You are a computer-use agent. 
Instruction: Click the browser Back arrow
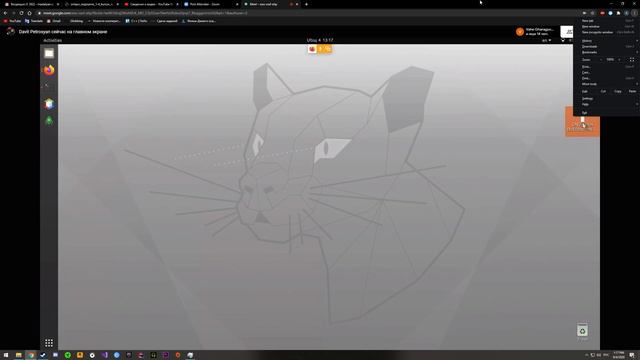point(5,13)
